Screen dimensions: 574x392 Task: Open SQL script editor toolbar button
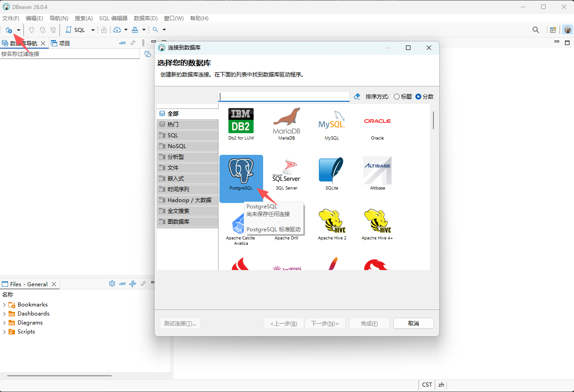pyautogui.click(x=76, y=30)
